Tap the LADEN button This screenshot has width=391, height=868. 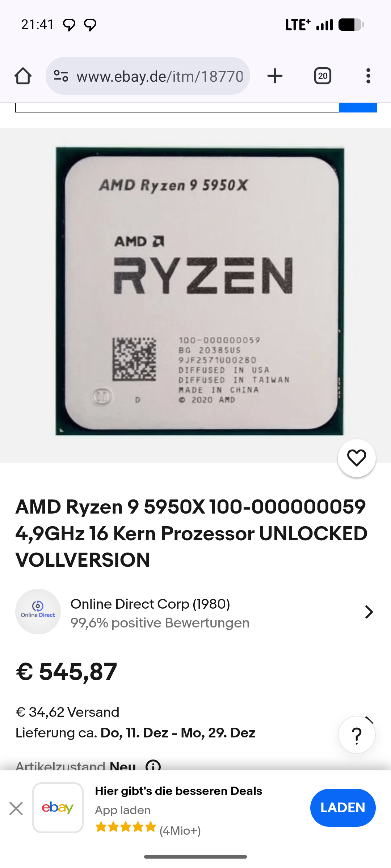tap(343, 808)
